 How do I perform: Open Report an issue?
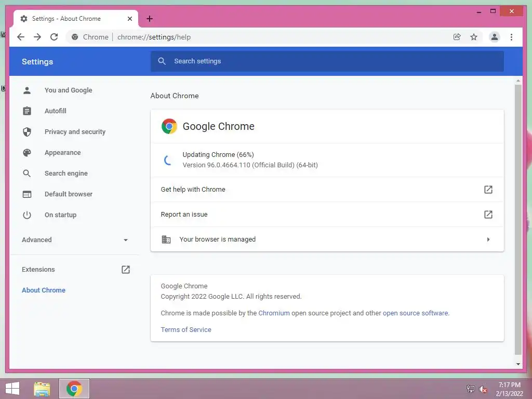click(x=327, y=215)
